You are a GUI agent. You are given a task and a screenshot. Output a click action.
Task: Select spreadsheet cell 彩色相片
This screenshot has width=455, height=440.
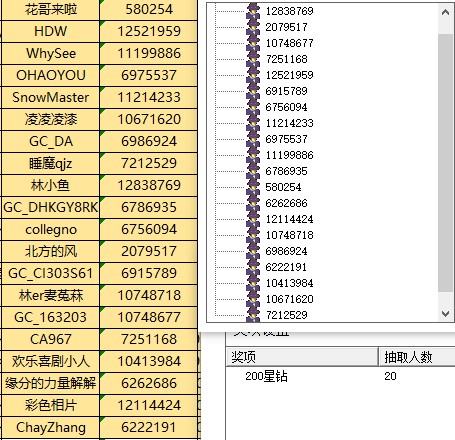click(x=51, y=405)
